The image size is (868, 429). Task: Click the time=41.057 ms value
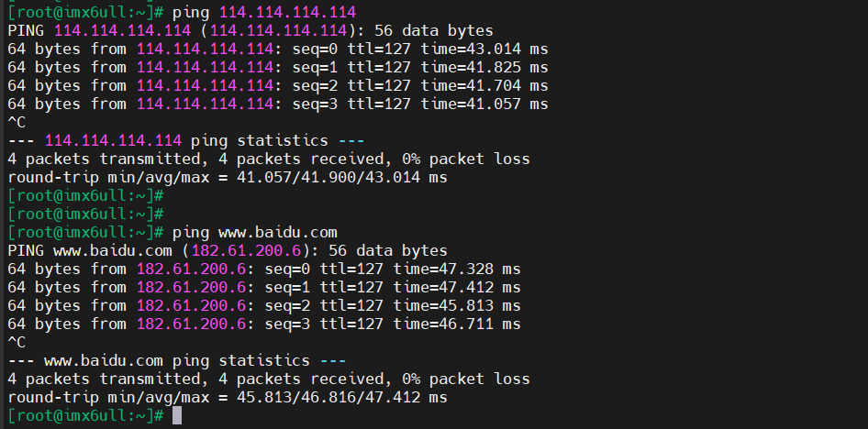[484, 104]
